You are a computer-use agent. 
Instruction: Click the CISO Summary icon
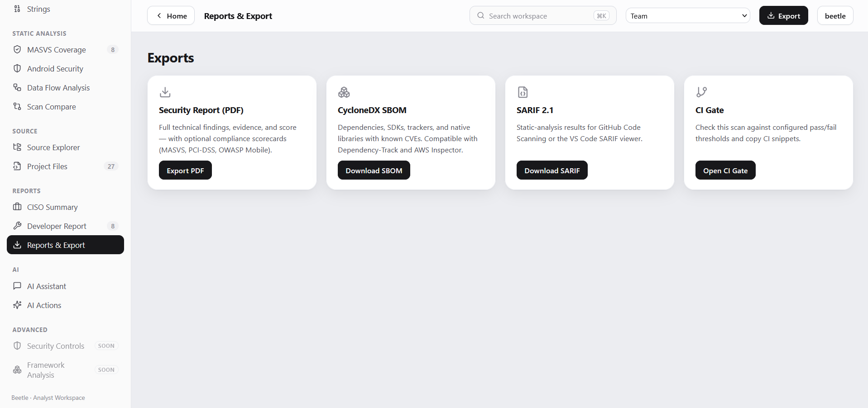point(17,207)
